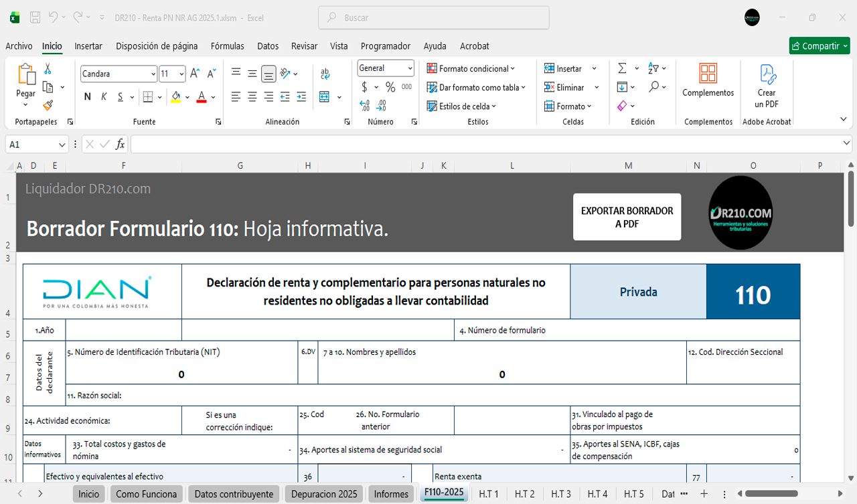Viewport: 857px width, 504px height.
Task: Open Formato condicional dropdown
Action: pos(471,68)
